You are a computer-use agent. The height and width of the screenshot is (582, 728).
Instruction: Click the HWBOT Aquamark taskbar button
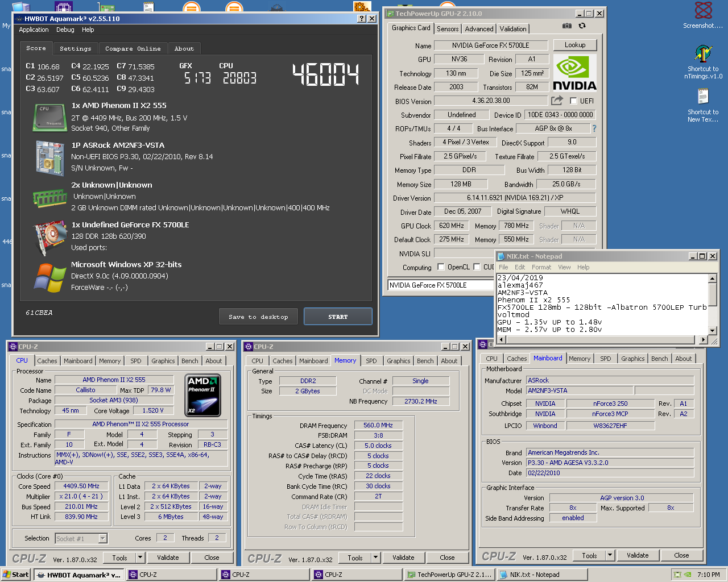point(78,575)
